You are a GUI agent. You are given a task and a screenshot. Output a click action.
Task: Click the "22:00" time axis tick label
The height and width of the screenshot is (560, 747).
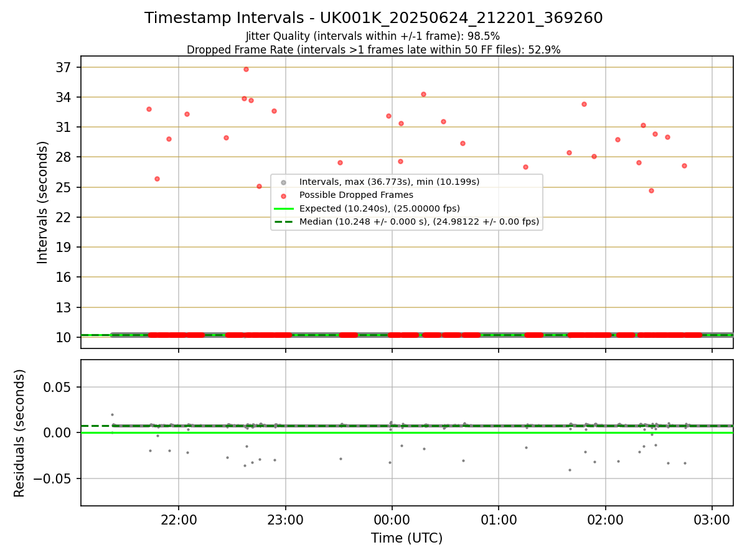click(x=179, y=520)
